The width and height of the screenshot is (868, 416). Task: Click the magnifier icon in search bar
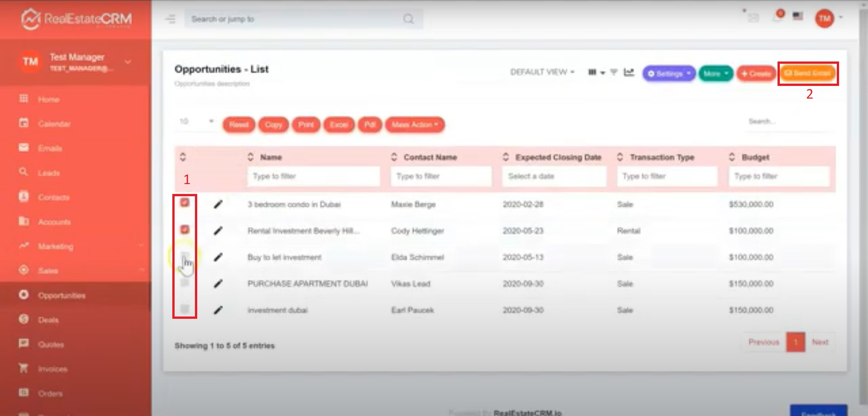click(x=408, y=19)
